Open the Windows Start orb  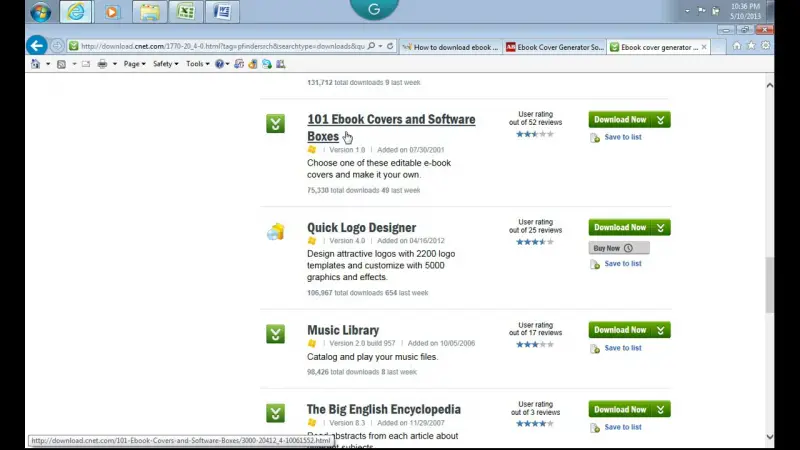(x=40, y=11)
